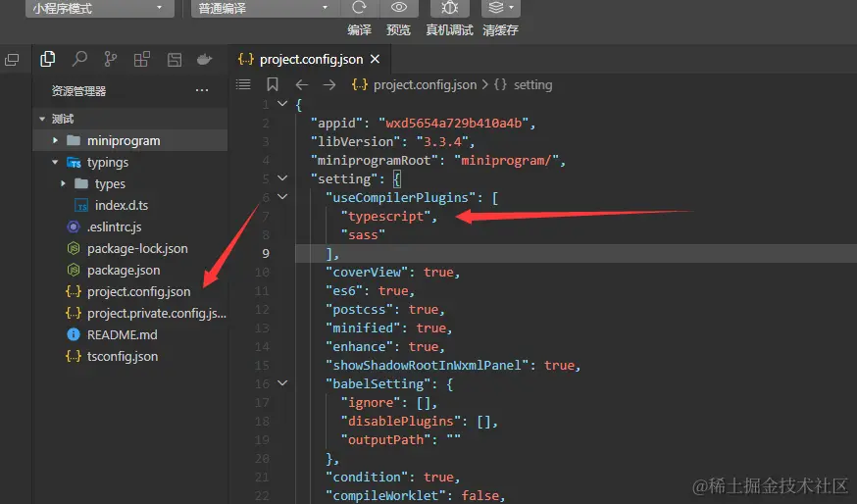The height and width of the screenshot is (504, 857).
Task: Click the "miniprogram/" root value
Action: [x=507, y=161]
